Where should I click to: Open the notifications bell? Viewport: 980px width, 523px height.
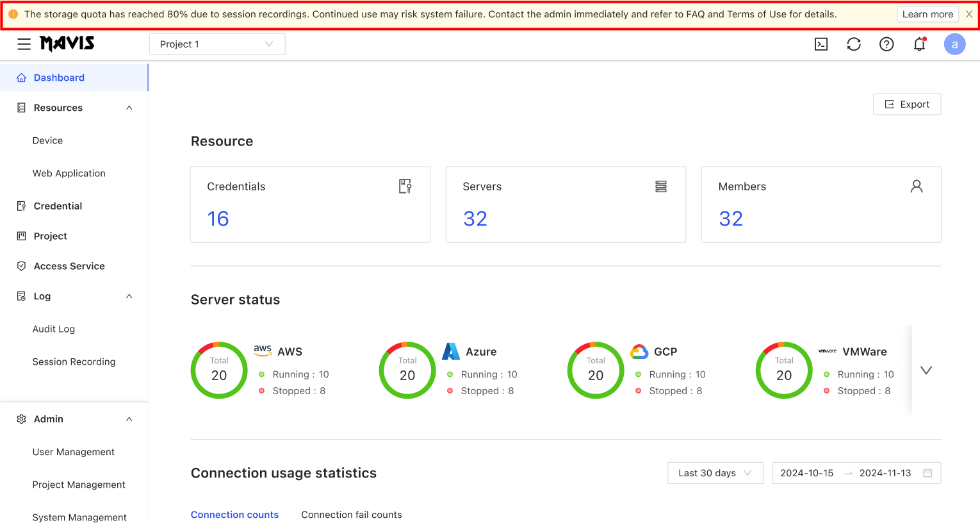pyautogui.click(x=919, y=44)
